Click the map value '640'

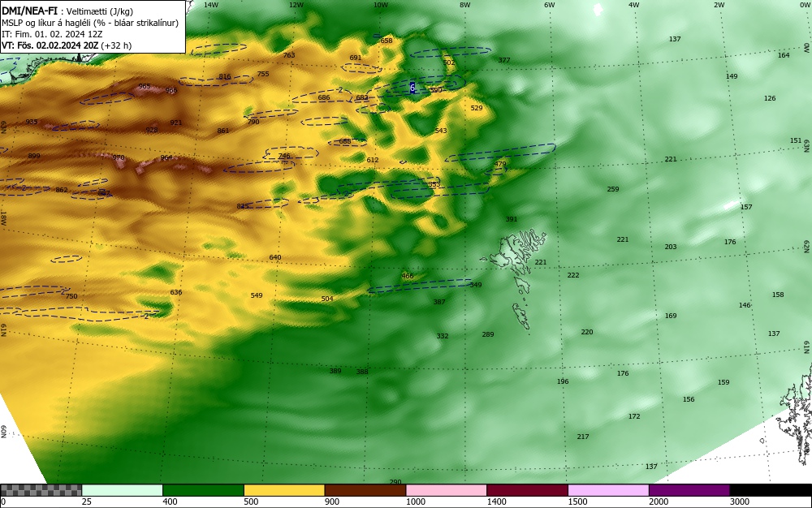[x=275, y=257]
